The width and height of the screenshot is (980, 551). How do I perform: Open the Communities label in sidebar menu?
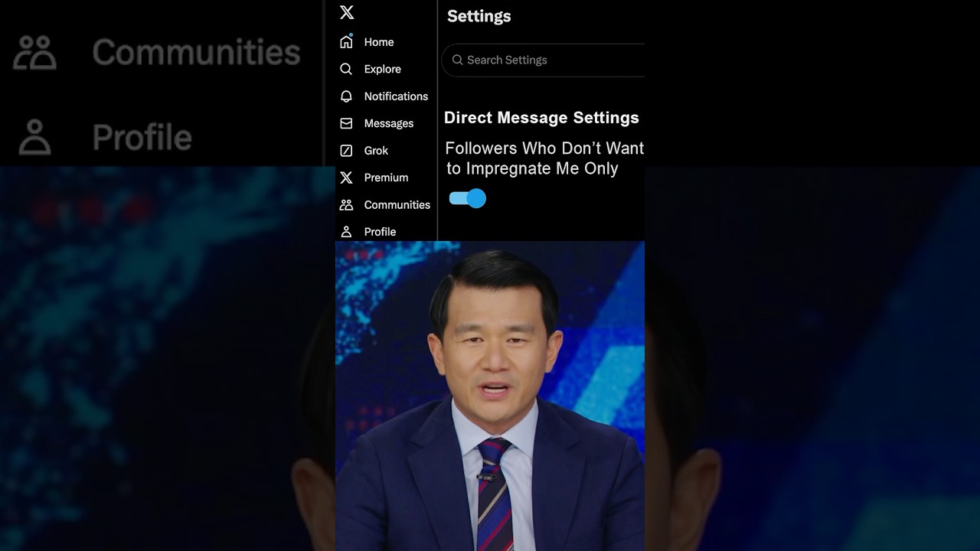point(397,205)
